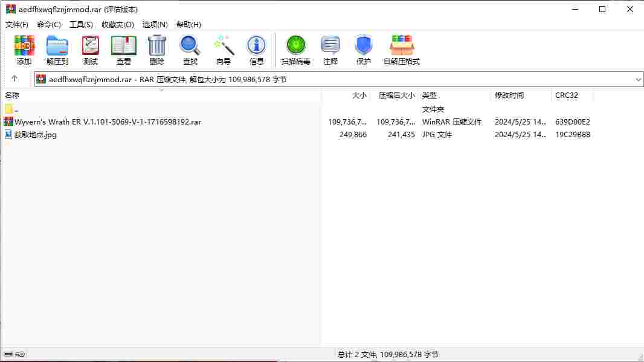Click size value 249,866
644x362 pixels.
pos(353,135)
